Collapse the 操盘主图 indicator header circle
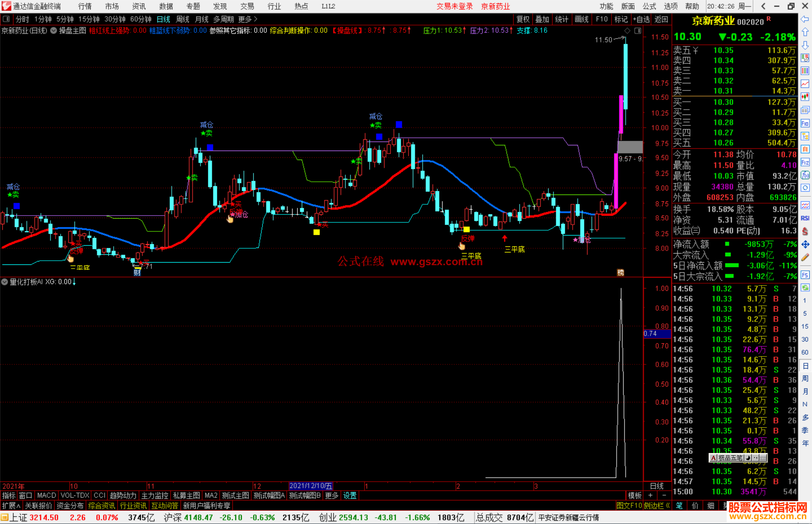 tap(54, 31)
